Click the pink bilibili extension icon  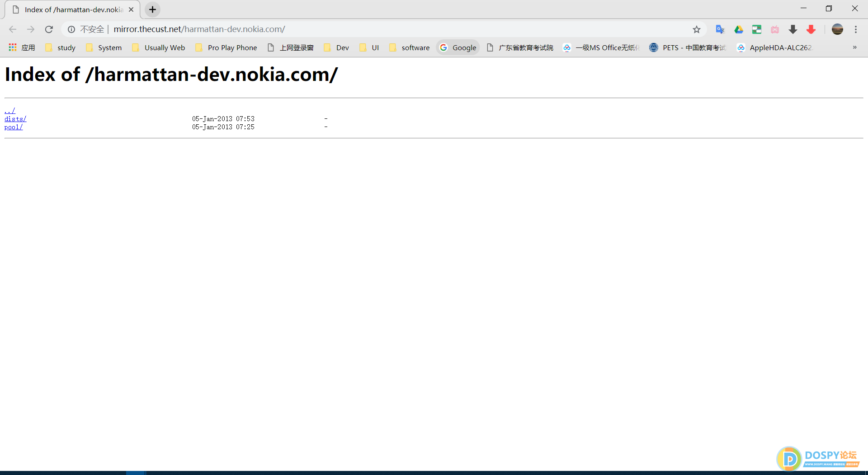click(x=775, y=29)
